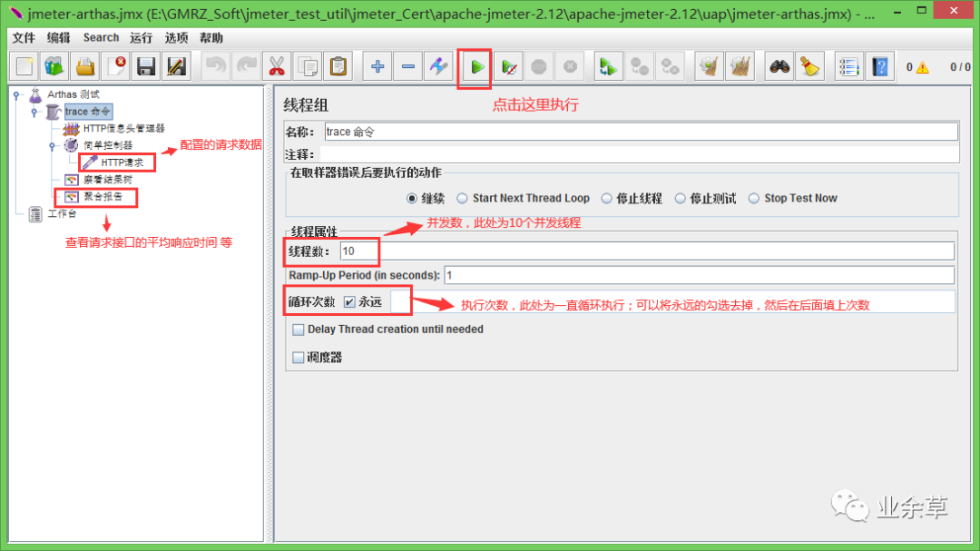Open Search with binoculars icon
Screen dimensions: 980x551
click(x=779, y=66)
